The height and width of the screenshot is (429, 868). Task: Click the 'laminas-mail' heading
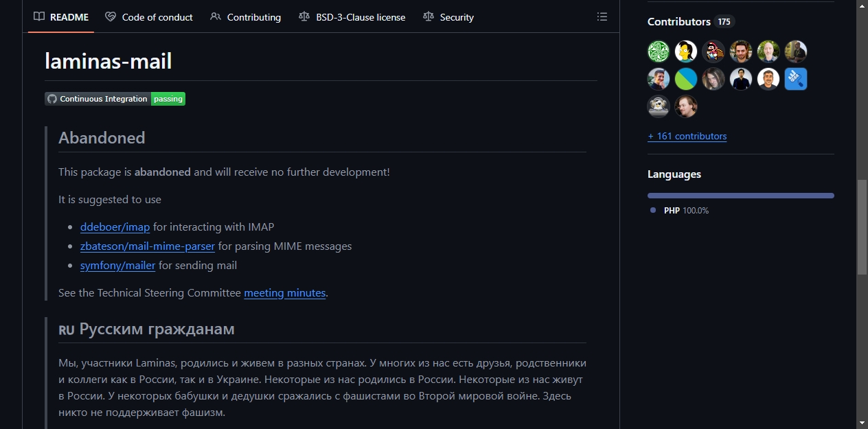tap(108, 61)
